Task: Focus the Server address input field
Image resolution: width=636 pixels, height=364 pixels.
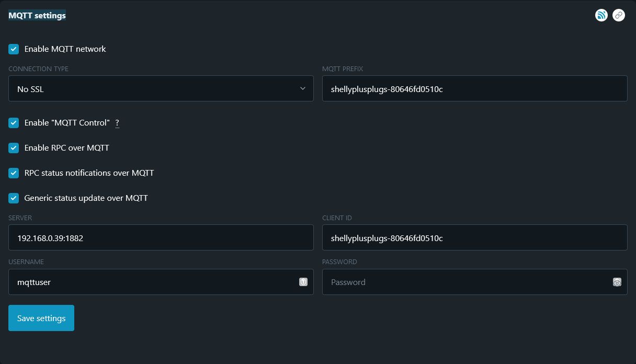Action: [x=161, y=238]
